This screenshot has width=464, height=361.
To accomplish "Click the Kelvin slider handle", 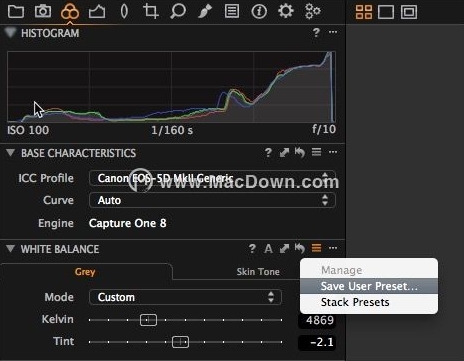I will click(148, 320).
